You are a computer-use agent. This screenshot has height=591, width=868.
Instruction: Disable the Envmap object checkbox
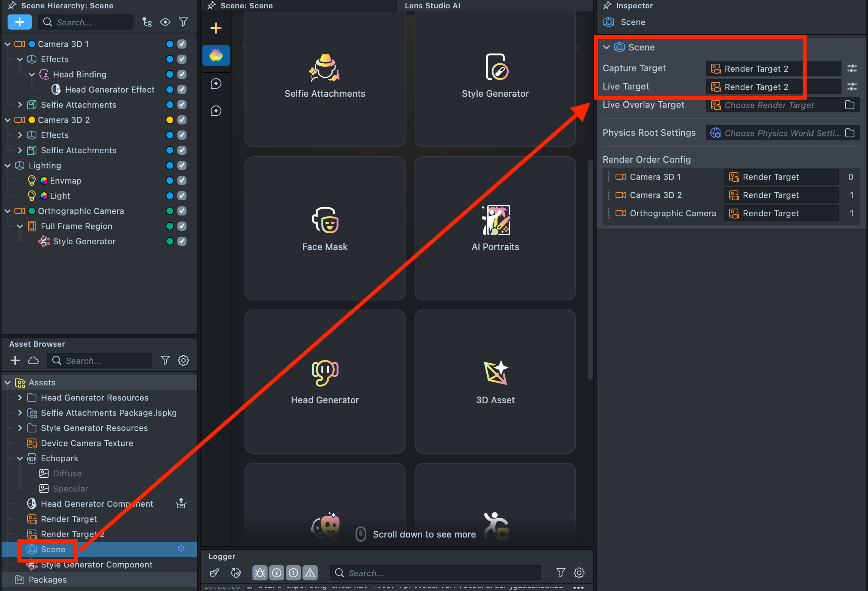pyautogui.click(x=182, y=181)
